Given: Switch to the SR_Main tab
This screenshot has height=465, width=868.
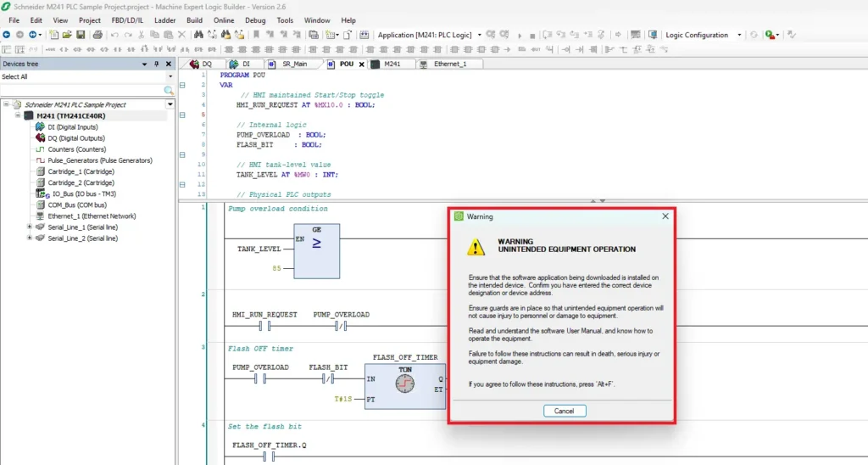Looking at the screenshot, I should pos(294,64).
